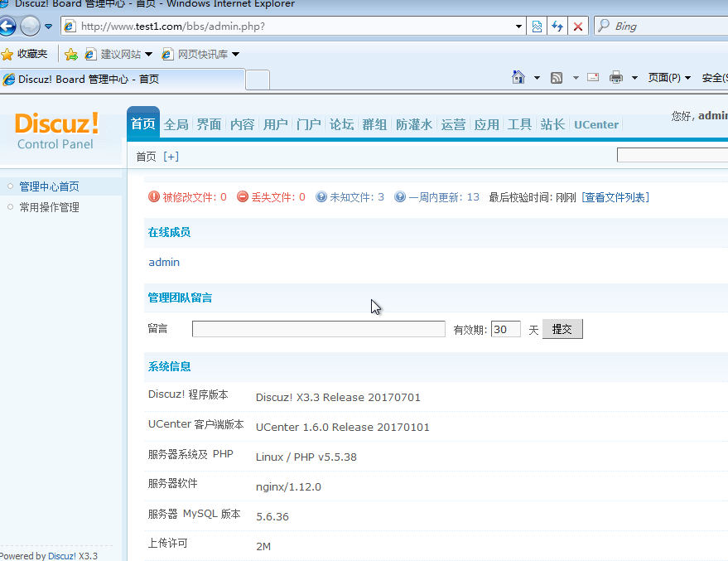
Task: Expand the Home icon dropdown arrow
Action: coord(537,78)
